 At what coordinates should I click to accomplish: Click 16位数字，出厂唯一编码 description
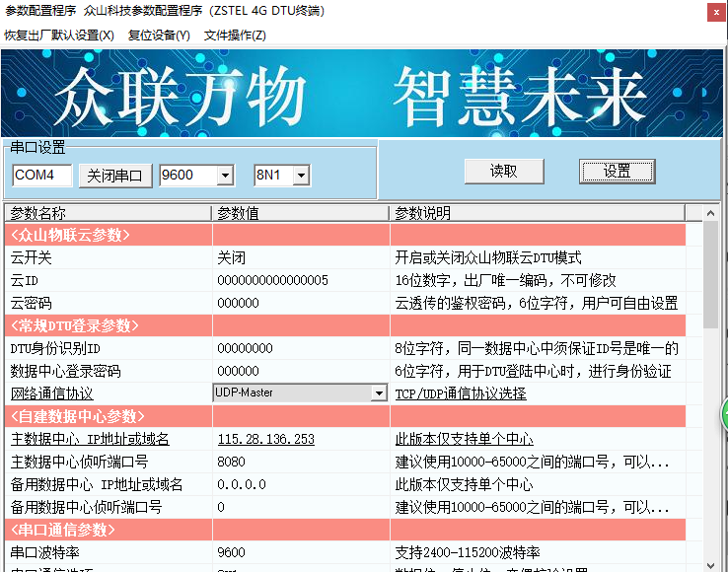(x=505, y=280)
